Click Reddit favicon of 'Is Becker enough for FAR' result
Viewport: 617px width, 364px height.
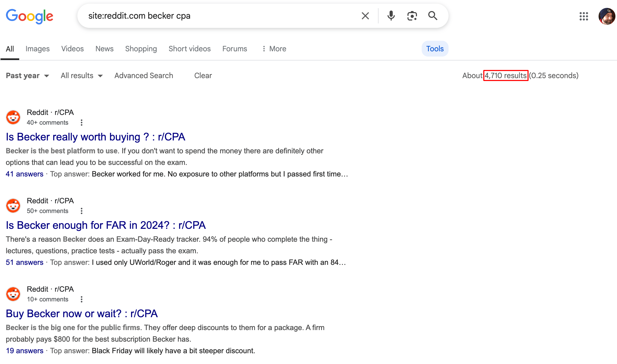point(13,206)
